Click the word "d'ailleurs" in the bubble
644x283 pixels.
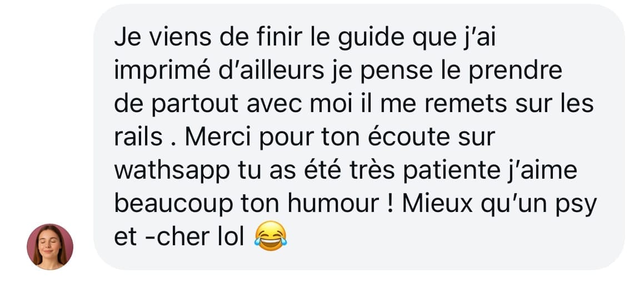pos(272,72)
